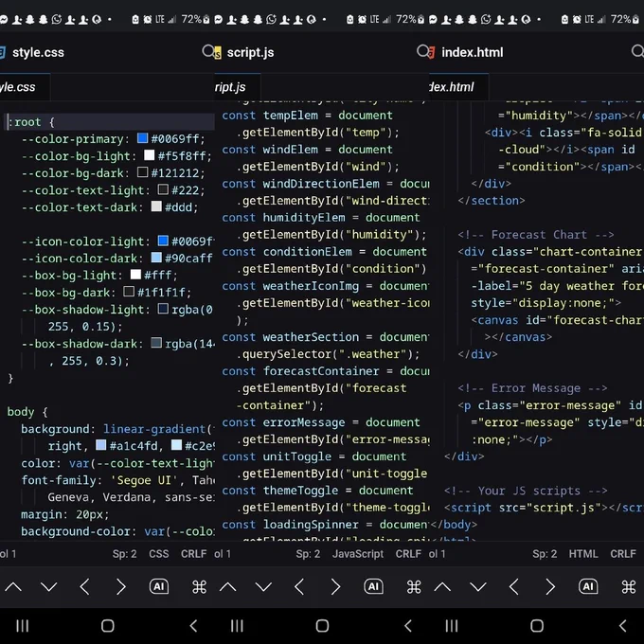Move cursor up in script.js editor toolbar
The height and width of the screenshot is (644, 644).
click(228, 587)
